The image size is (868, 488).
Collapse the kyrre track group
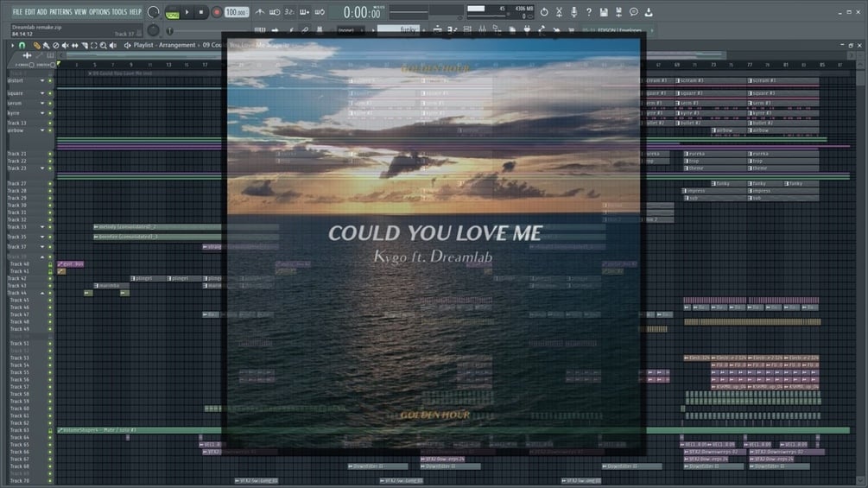[x=42, y=113]
